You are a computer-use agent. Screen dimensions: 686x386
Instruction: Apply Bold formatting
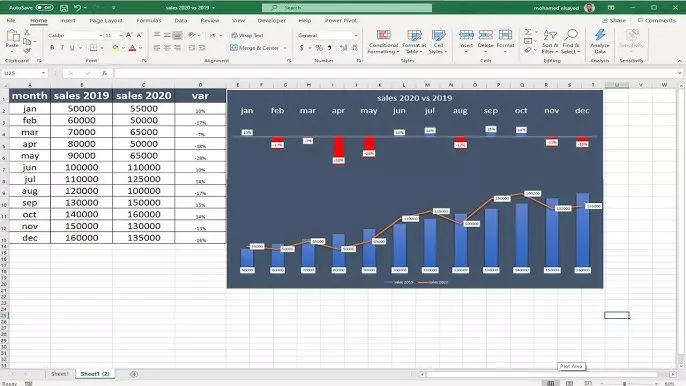[x=52, y=48]
